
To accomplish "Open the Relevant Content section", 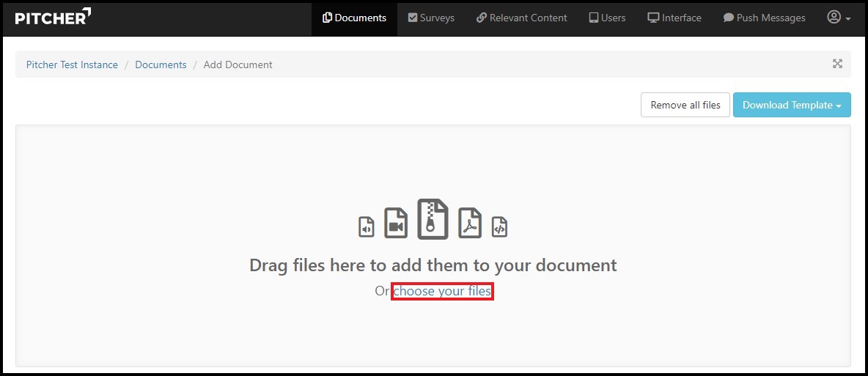I will click(x=521, y=18).
